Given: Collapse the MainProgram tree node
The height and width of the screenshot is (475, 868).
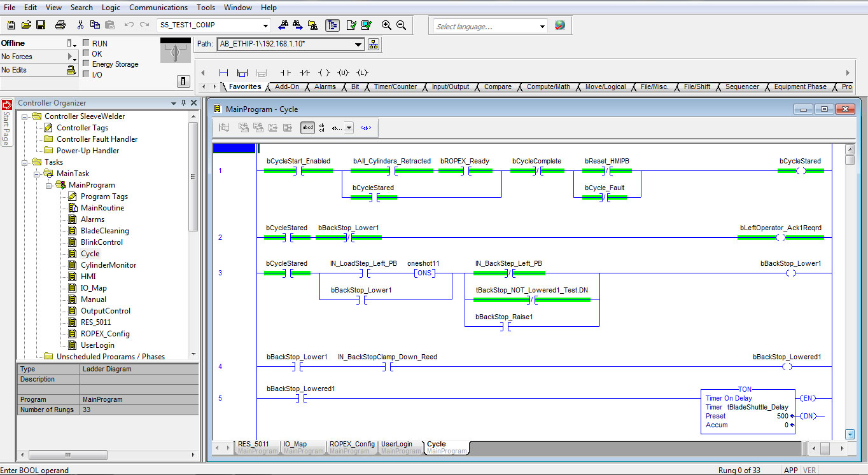Looking at the screenshot, I should pyautogui.click(x=48, y=185).
